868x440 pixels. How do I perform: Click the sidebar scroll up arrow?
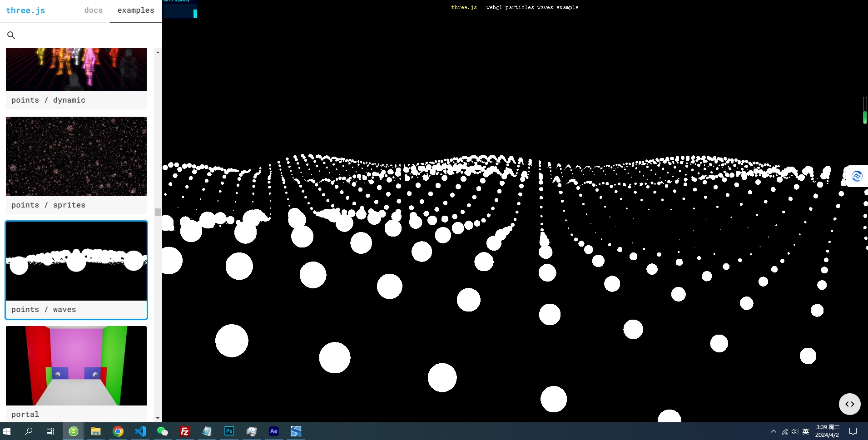158,52
